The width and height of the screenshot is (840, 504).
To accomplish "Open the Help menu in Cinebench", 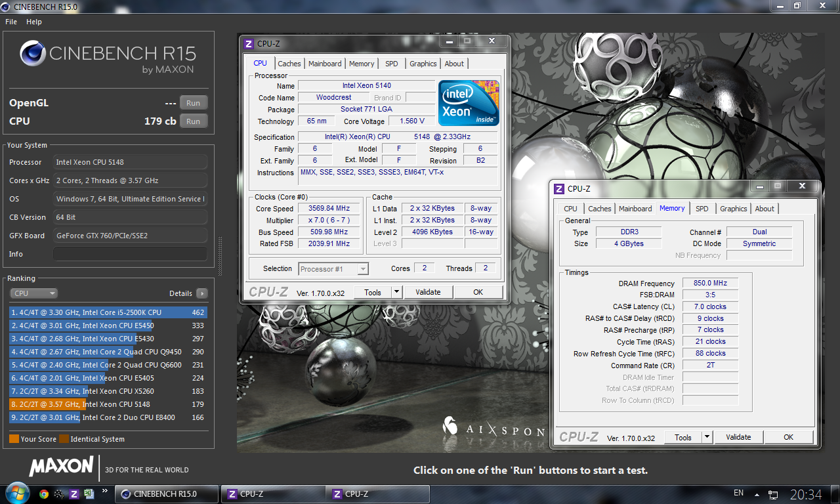I will [x=34, y=22].
